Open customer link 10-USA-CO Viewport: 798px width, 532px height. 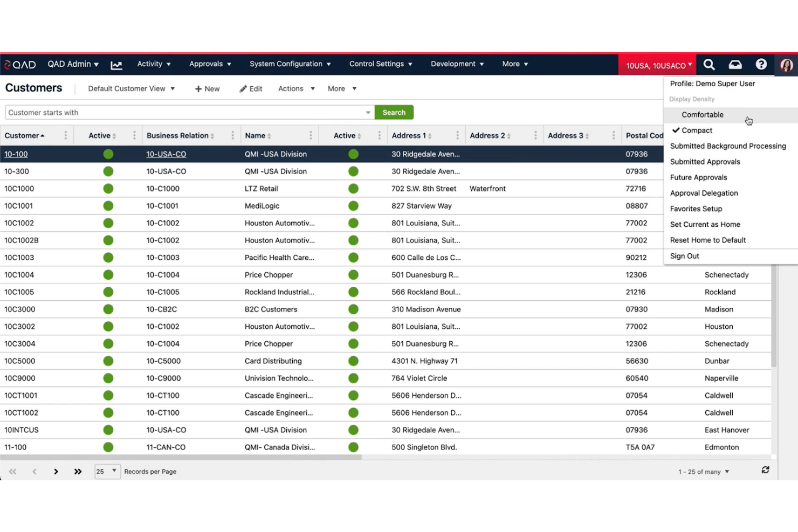(x=166, y=154)
